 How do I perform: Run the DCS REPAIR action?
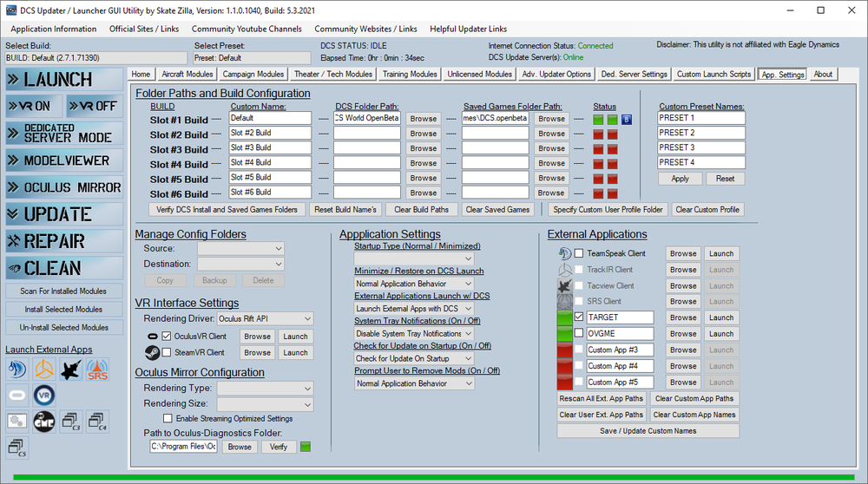[x=64, y=241]
